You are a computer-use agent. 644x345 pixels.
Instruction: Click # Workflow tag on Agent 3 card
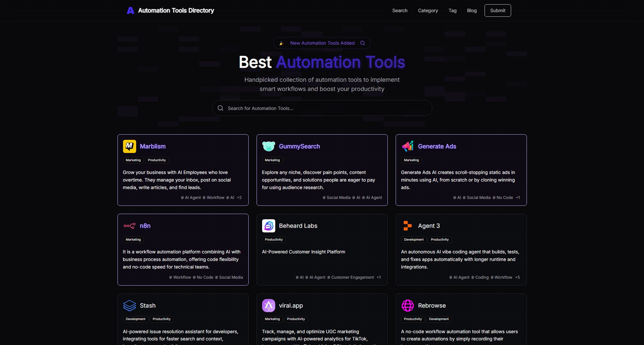pos(501,277)
